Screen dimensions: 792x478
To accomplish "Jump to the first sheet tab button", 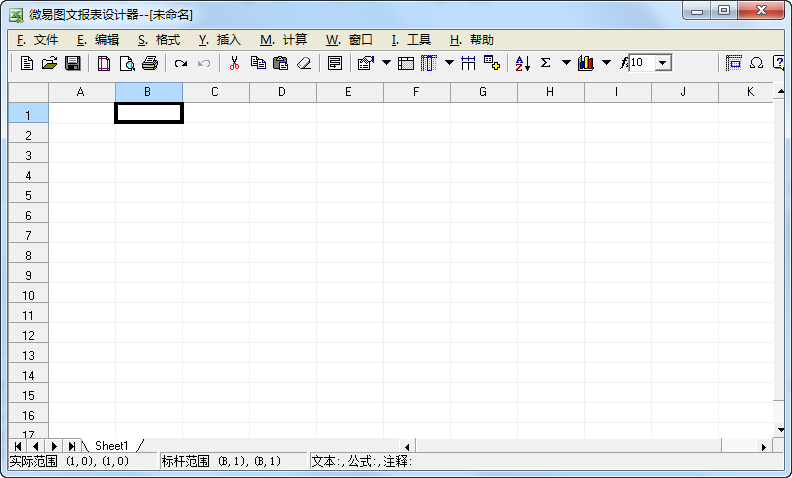I will point(18,446).
